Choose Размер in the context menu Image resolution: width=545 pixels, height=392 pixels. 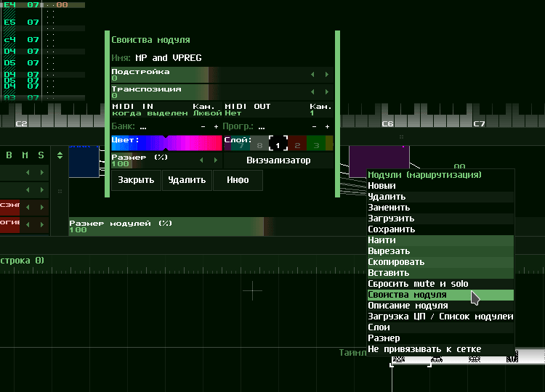click(x=441, y=338)
